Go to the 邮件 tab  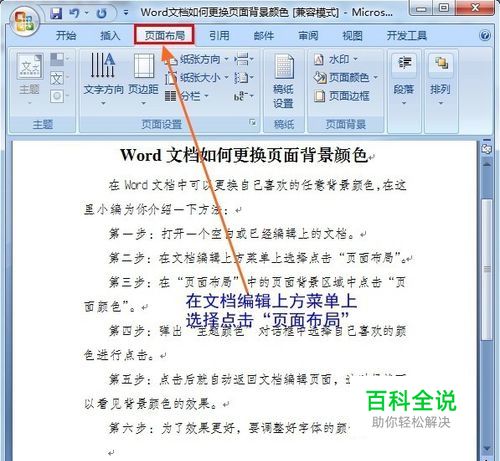[263, 35]
